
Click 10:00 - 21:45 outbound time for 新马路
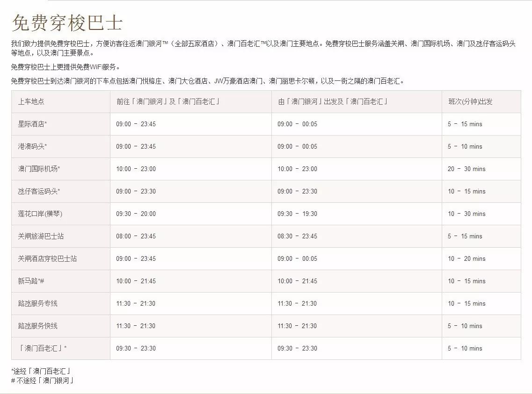coord(297,281)
